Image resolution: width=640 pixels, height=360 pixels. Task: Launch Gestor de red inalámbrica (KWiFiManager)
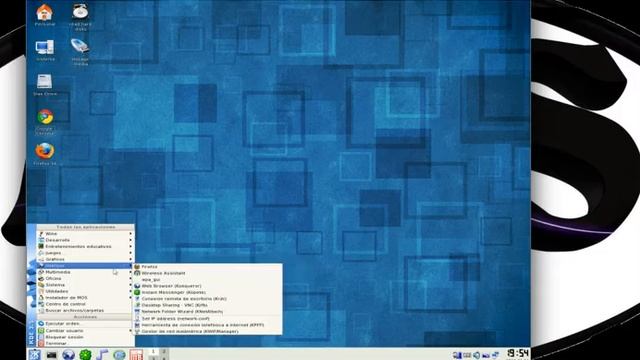pos(208,331)
